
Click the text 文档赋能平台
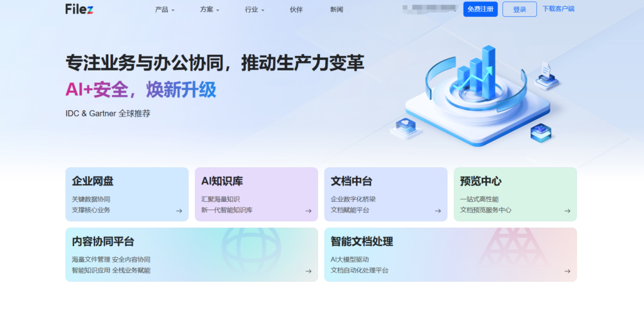(350, 210)
